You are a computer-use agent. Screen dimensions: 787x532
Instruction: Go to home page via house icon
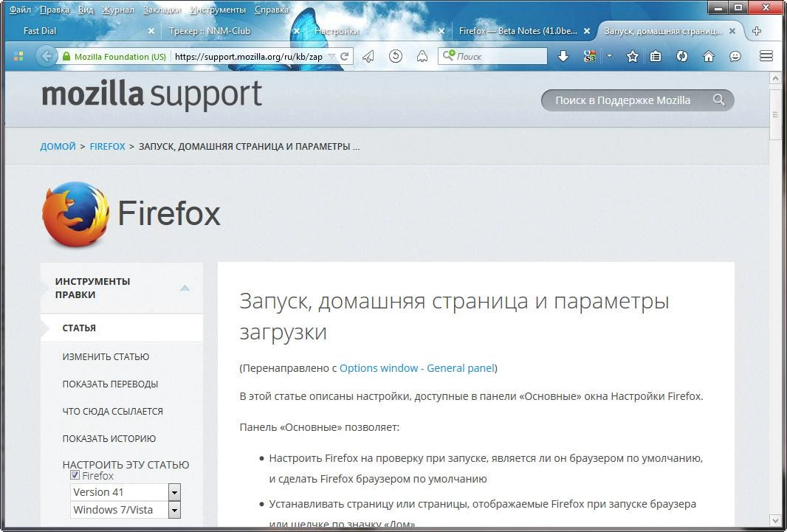[x=709, y=57]
